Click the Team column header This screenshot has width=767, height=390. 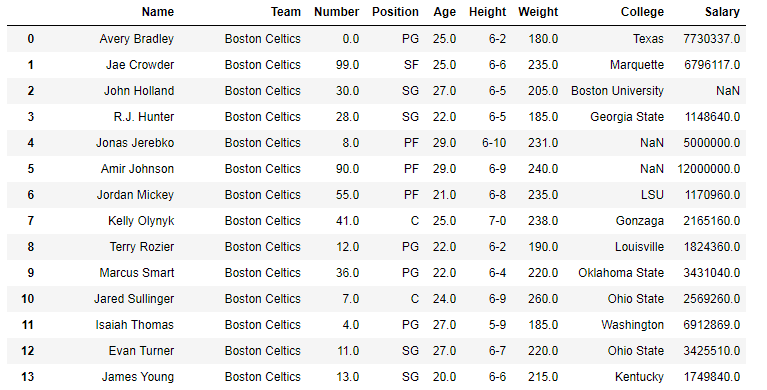(286, 12)
